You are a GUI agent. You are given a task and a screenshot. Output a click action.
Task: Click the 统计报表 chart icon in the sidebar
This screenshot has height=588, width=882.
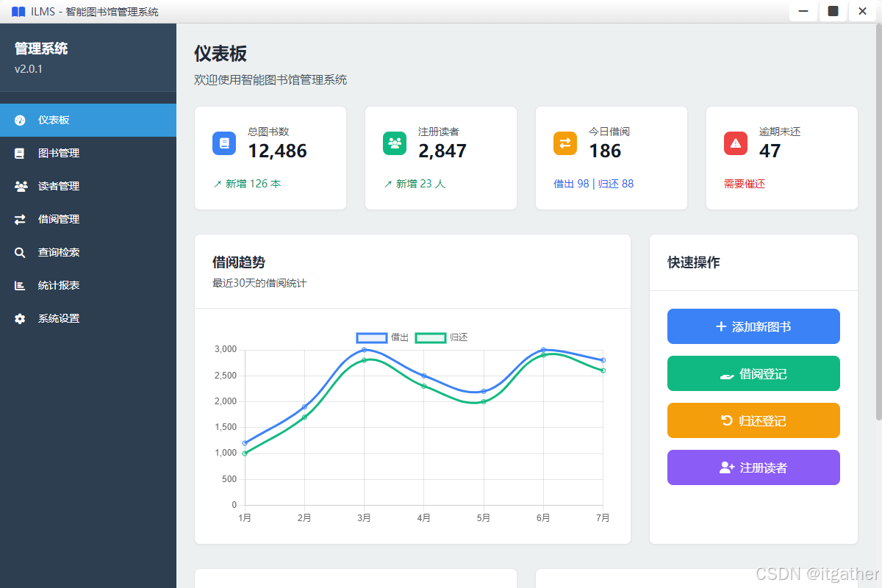[x=19, y=285]
